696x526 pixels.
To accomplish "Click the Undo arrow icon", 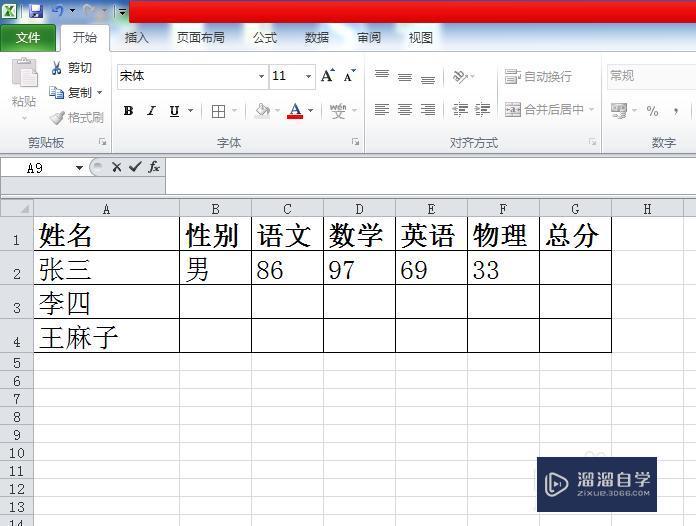I will coord(57,11).
